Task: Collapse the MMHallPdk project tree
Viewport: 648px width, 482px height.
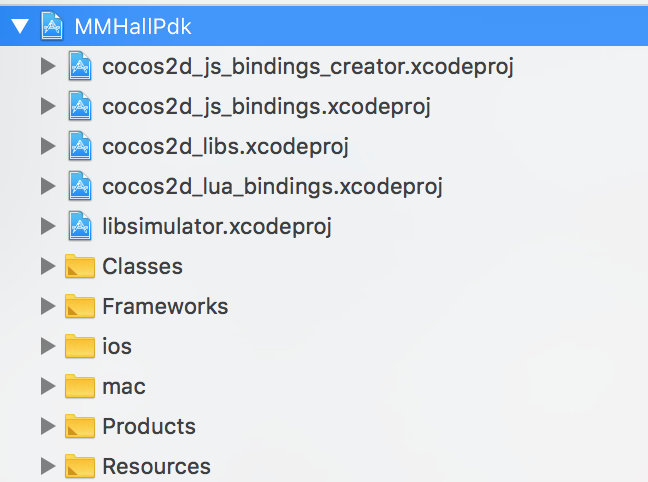Action: pos(18,27)
